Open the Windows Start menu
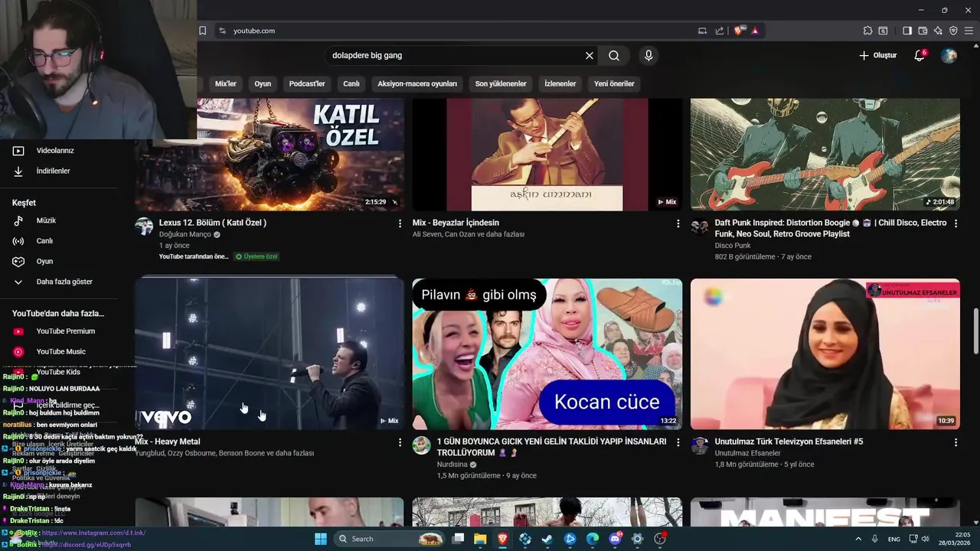Image resolution: width=980 pixels, height=551 pixels. coord(321,539)
